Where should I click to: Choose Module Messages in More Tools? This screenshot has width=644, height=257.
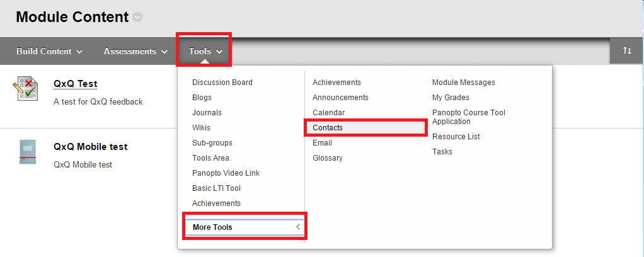click(464, 83)
